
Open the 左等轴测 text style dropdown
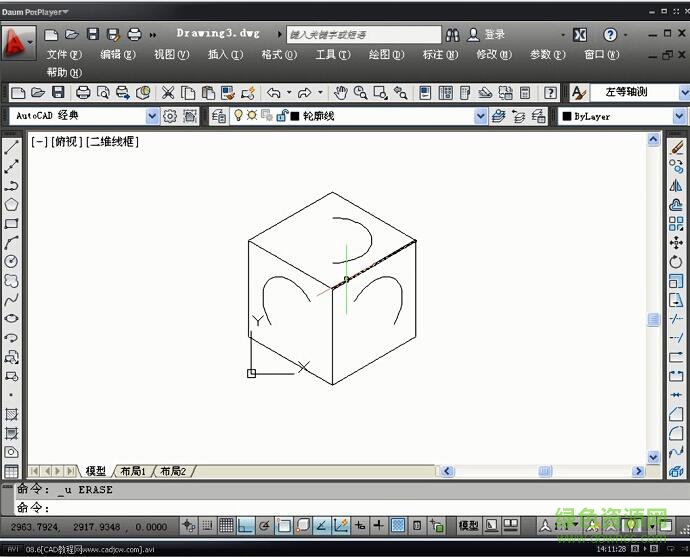tap(680, 93)
